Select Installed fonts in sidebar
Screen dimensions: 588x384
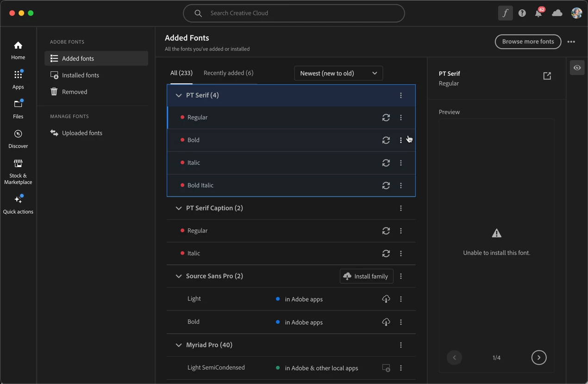(x=96, y=75)
